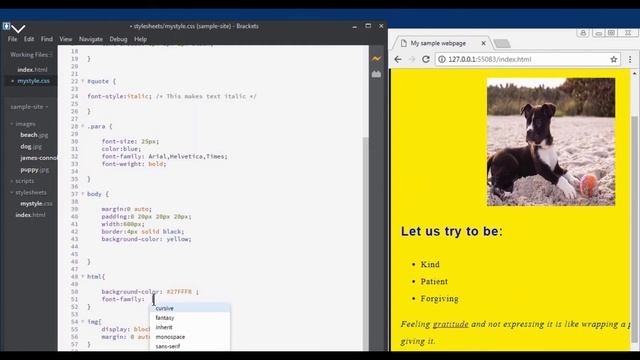Click site info icon in address bar
This screenshot has width=640, height=360.
(x=442, y=60)
